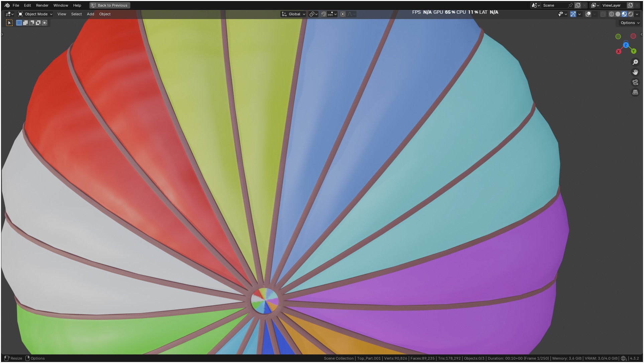
Task: Open editor type dropdown
Action: pyautogui.click(x=10, y=14)
